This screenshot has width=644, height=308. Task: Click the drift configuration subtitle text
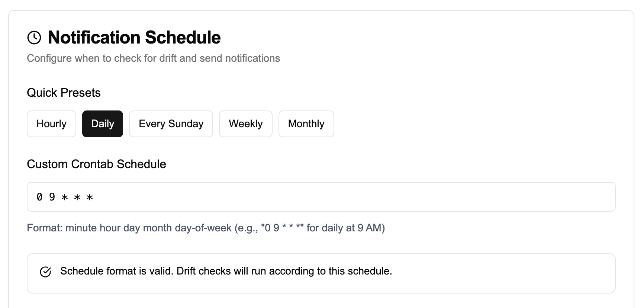click(154, 58)
